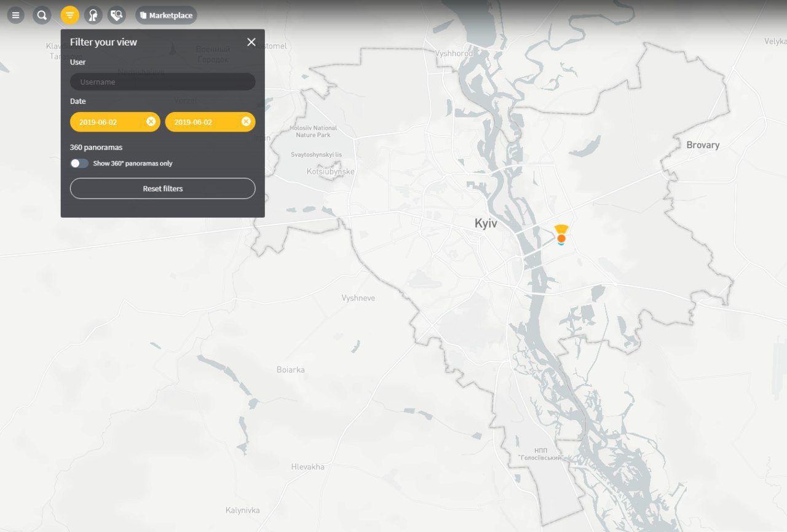The height and width of the screenshot is (532, 787).
Task: Click the Vyshhorod map label
Action: [454, 54]
